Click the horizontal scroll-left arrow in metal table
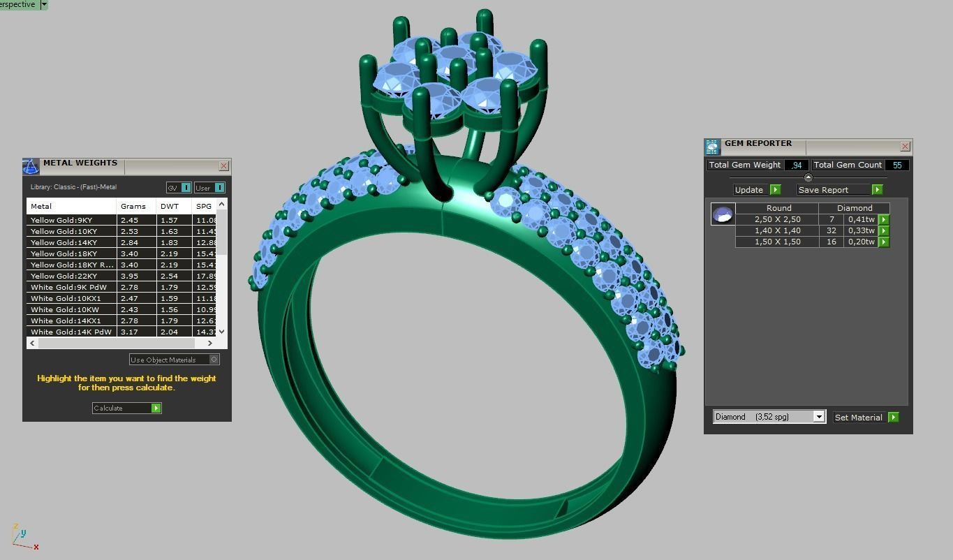The image size is (953, 560). click(32, 343)
